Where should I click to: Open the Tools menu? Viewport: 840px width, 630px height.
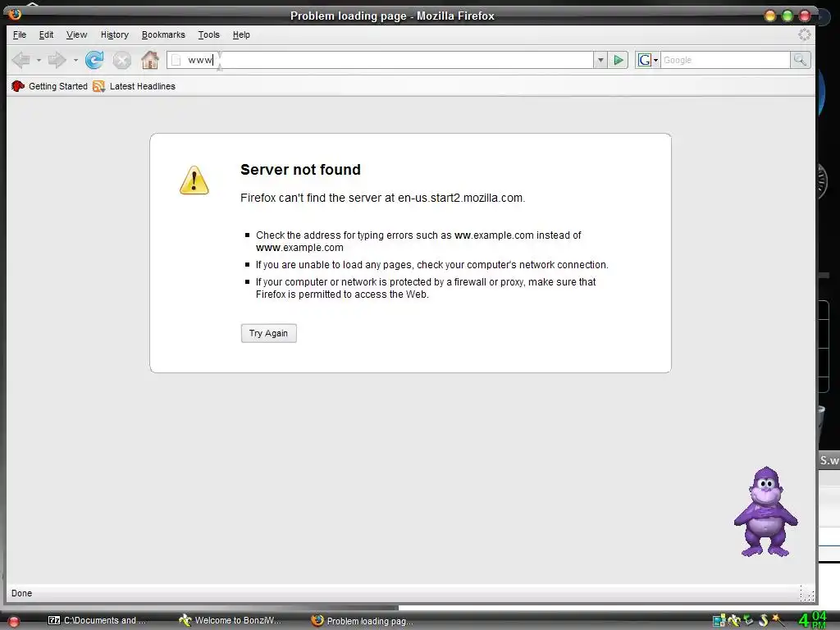pyautogui.click(x=209, y=34)
